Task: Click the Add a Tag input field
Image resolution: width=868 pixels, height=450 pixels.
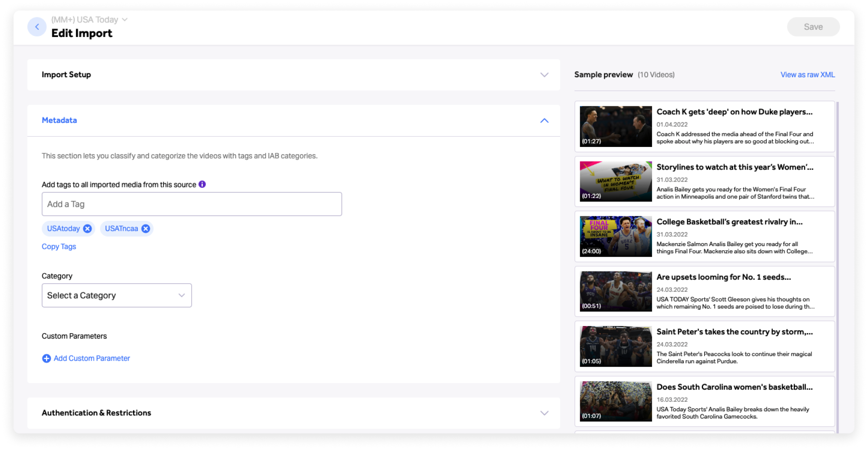Action: (x=192, y=204)
